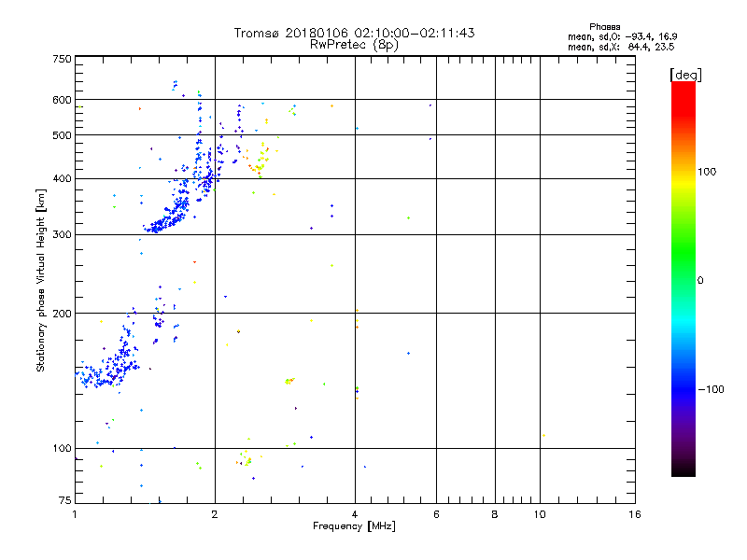This screenshot has height=560, width=747.
Task: Click the plot title 'Tromsø 20180106 02:10:00-02:11:43'
Action: point(354,33)
